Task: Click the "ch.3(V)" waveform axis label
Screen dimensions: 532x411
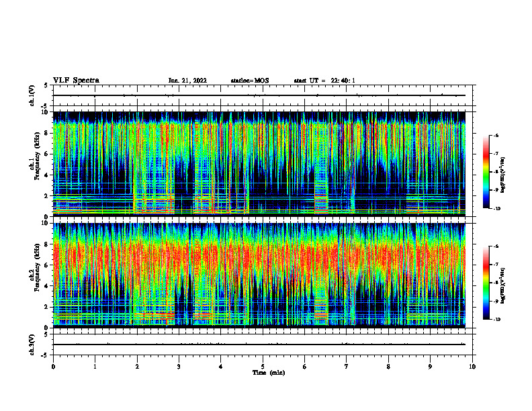Action: [32, 345]
